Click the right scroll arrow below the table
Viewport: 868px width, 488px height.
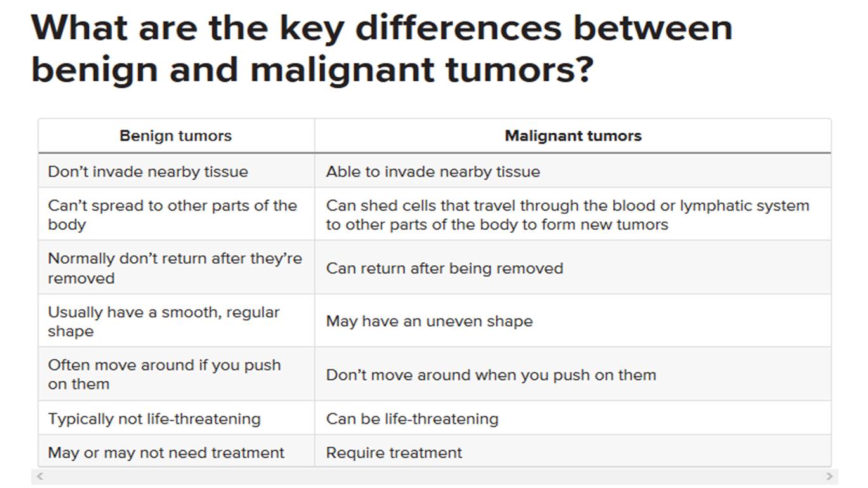click(x=829, y=476)
